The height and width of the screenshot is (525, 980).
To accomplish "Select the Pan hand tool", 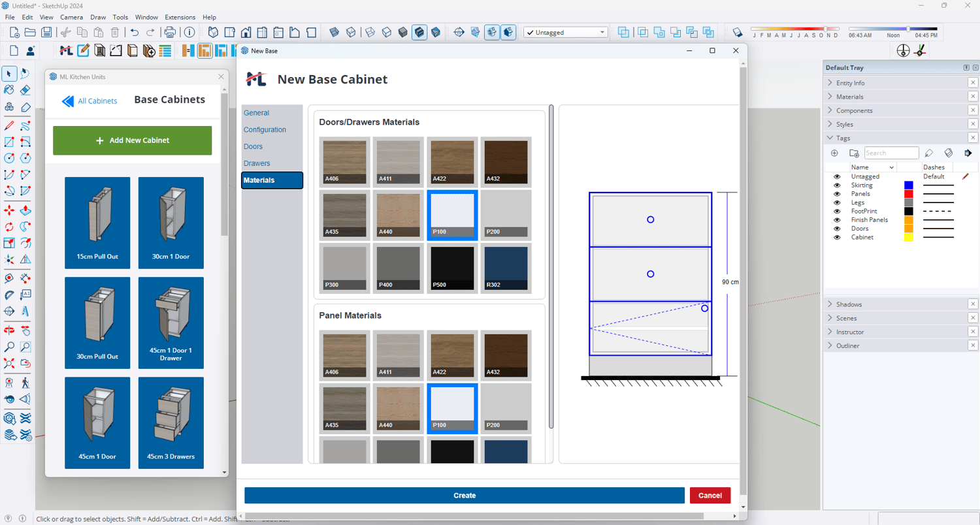I will tap(25, 330).
